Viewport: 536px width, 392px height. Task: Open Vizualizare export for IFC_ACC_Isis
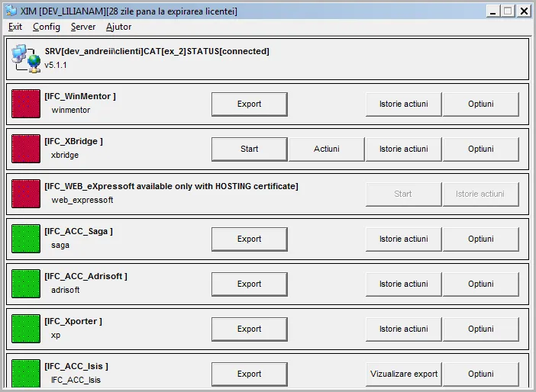click(404, 374)
